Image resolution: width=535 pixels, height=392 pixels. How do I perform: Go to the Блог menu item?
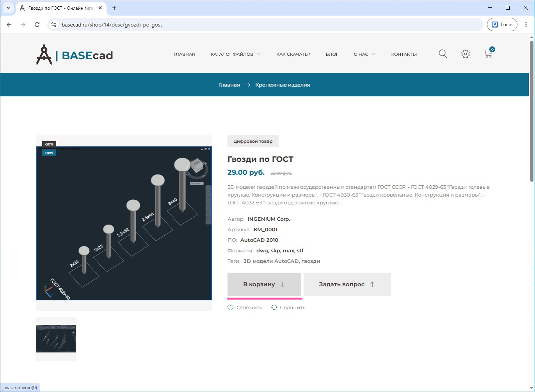click(x=332, y=54)
